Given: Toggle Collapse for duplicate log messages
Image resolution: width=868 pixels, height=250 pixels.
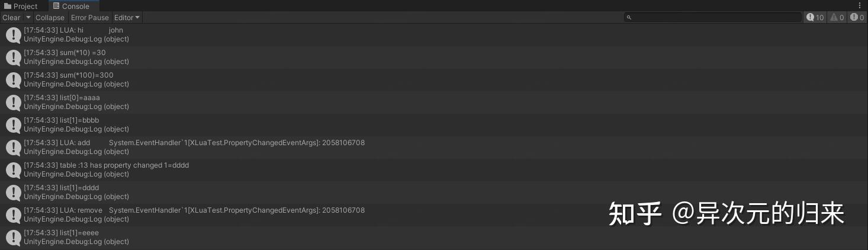Looking at the screenshot, I should (x=50, y=18).
